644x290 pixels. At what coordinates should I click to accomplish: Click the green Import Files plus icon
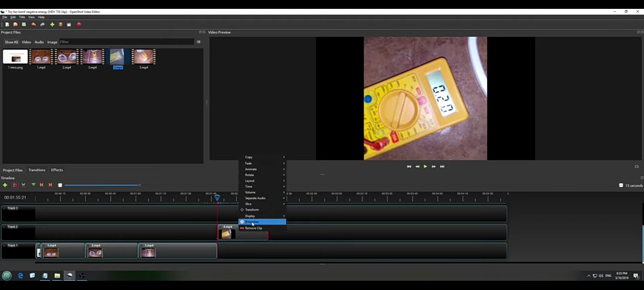[x=52, y=25]
